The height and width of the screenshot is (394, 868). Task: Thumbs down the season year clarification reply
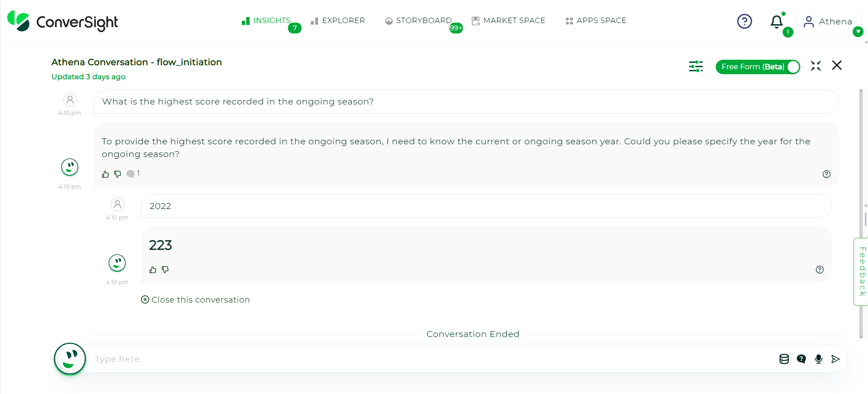[x=118, y=174]
